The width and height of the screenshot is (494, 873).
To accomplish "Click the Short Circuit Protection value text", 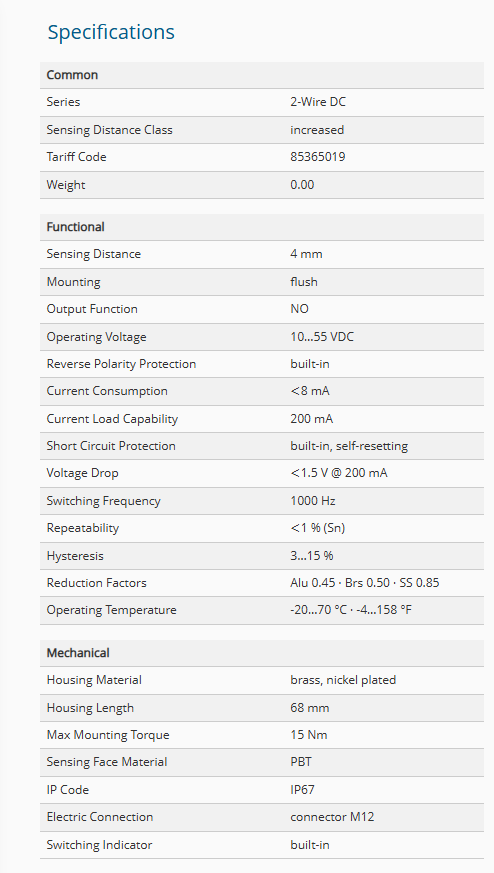I will coord(349,446).
